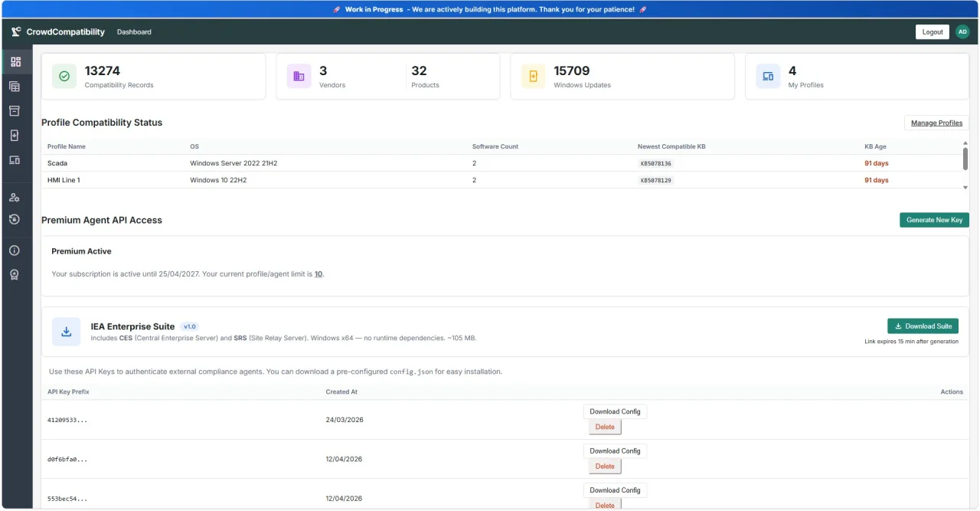Click the profile table scrollbar up arrow
The height and width of the screenshot is (511, 980).
(965, 142)
